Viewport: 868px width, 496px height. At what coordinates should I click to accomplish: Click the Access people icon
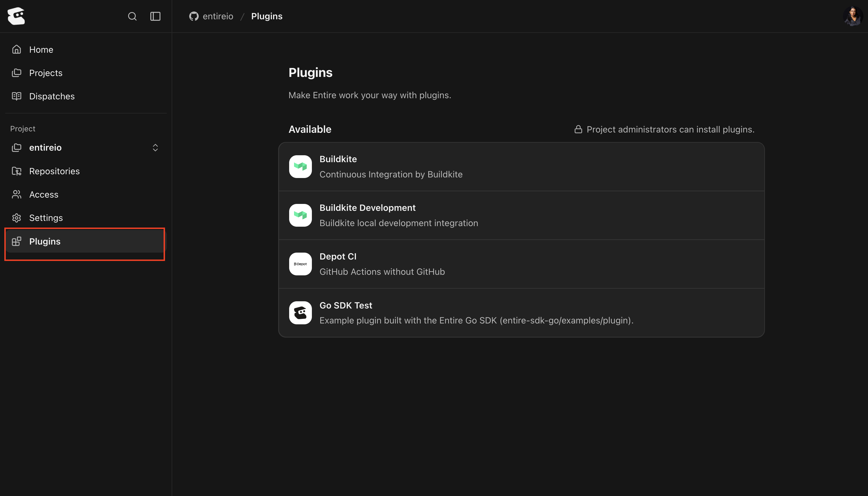16,194
